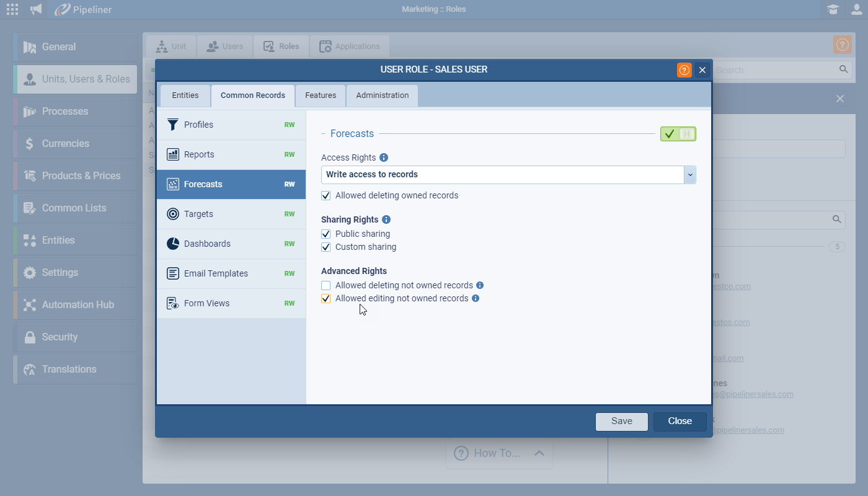The width and height of the screenshot is (868, 496).
Task: Click the Save button
Action: 621,422
